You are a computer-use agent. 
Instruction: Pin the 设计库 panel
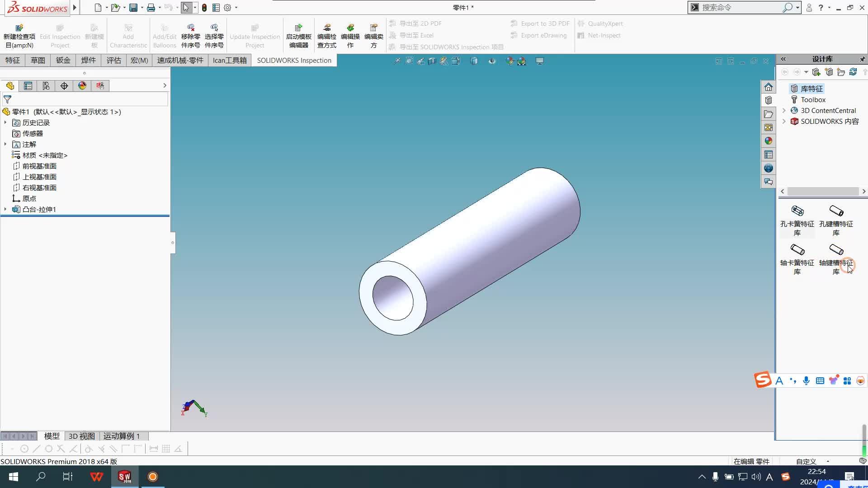(862, 59)
